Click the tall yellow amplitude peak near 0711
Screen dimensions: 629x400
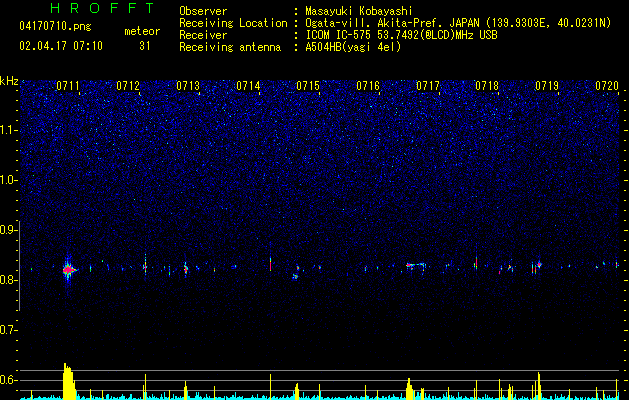point(69,381)
